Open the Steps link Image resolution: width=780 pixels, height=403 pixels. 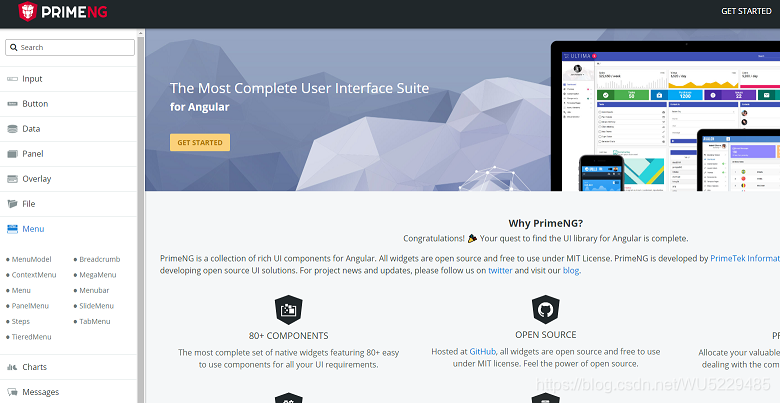coord(20,321)
